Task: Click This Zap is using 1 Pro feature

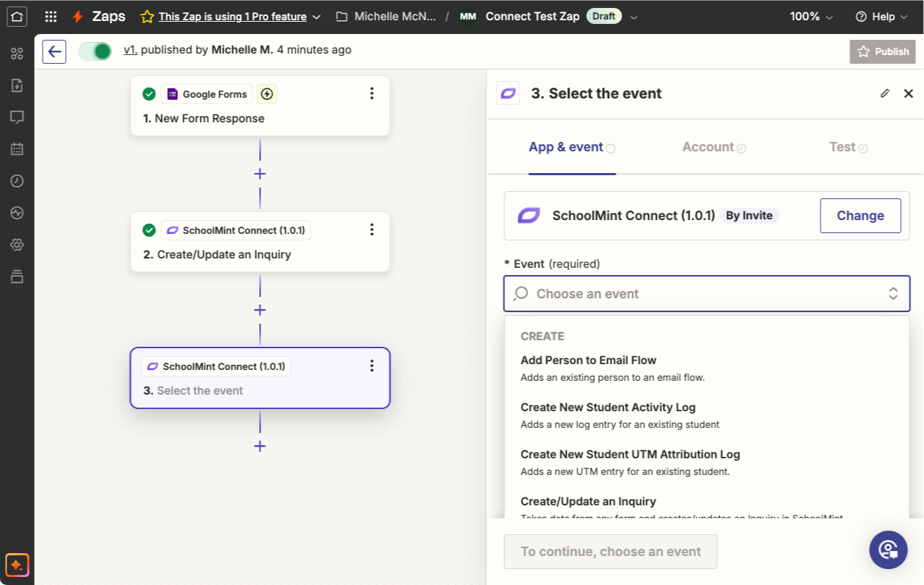Action: 232,17
